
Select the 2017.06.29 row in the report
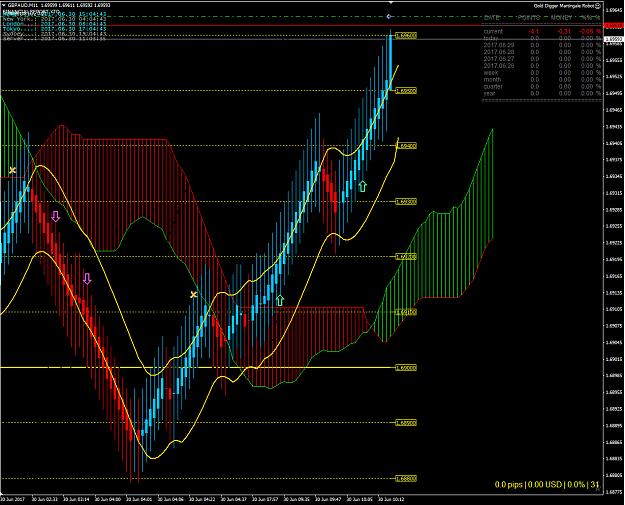542,45
